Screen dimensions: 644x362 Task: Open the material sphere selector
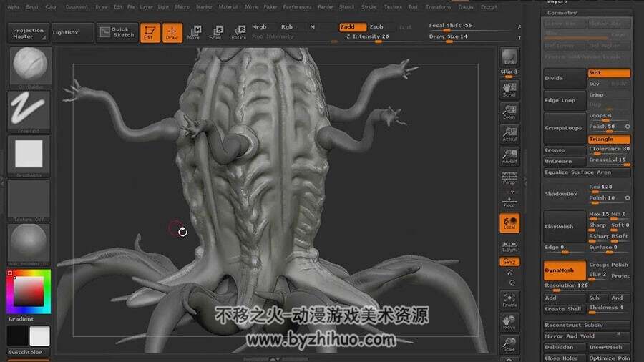coord(29,244)
